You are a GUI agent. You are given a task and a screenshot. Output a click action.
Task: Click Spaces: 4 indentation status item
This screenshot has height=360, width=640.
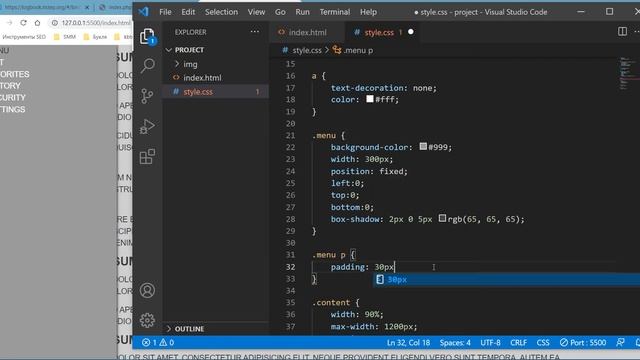(x=455, y=342)
